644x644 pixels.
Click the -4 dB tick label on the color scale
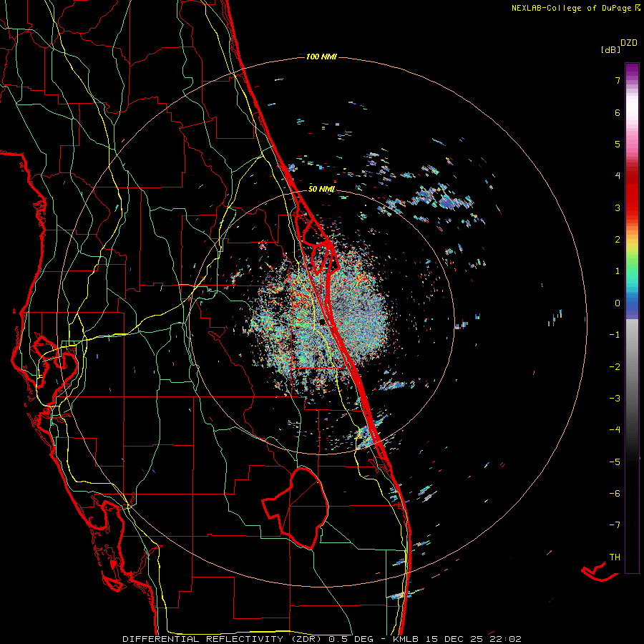pyautogui.click(x=615, y=430)
